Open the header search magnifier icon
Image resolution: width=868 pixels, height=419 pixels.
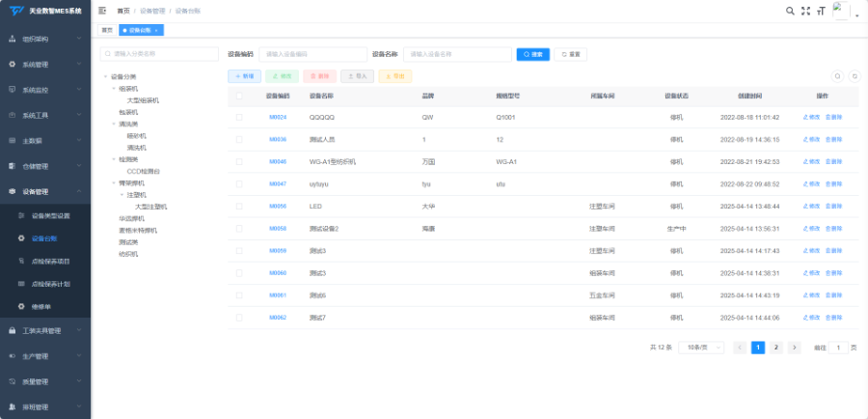790,11
